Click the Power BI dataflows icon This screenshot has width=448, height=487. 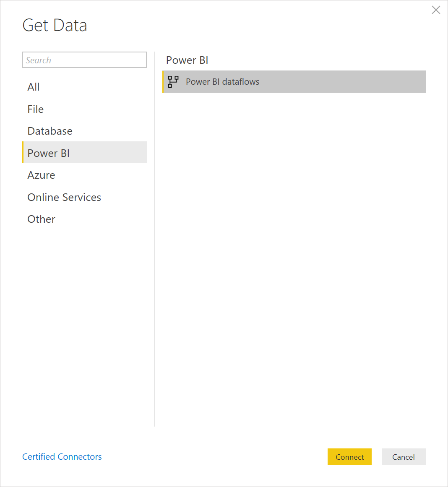pyautogui.click(x=173, y=82)
